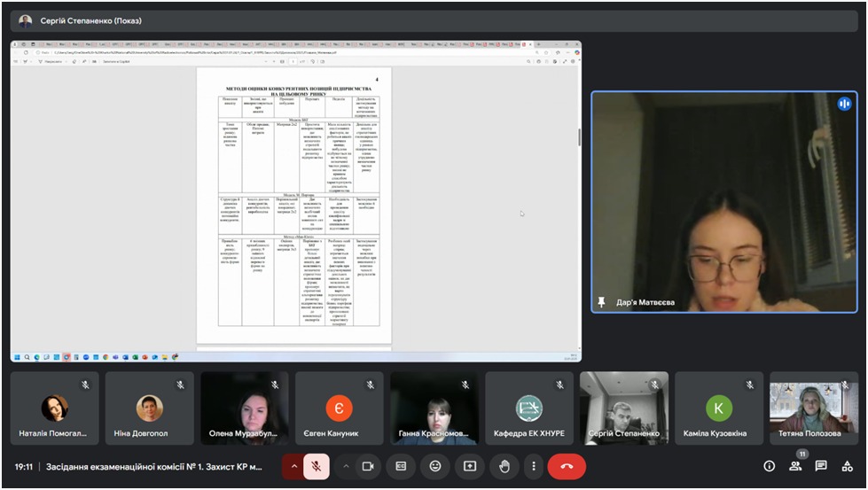Click Кафедра ЕК ХНУРЕ participant tile
868x490 pixels.
point(528,408)
